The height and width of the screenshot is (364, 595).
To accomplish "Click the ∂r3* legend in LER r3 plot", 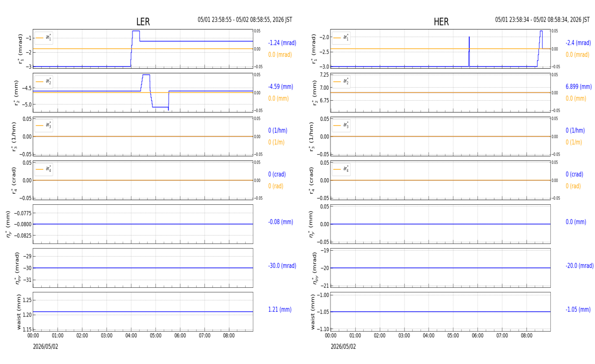I will coord(44,125).
